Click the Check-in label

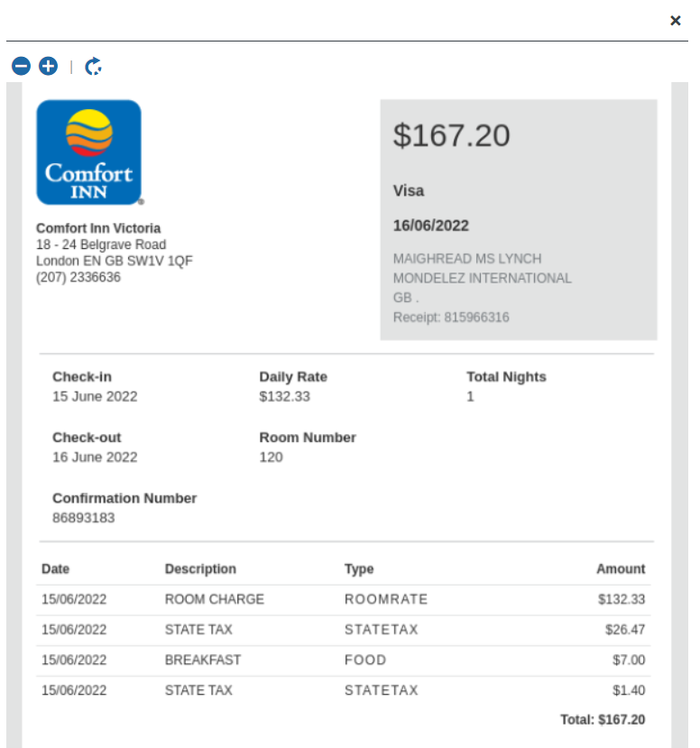coord(82,377)
